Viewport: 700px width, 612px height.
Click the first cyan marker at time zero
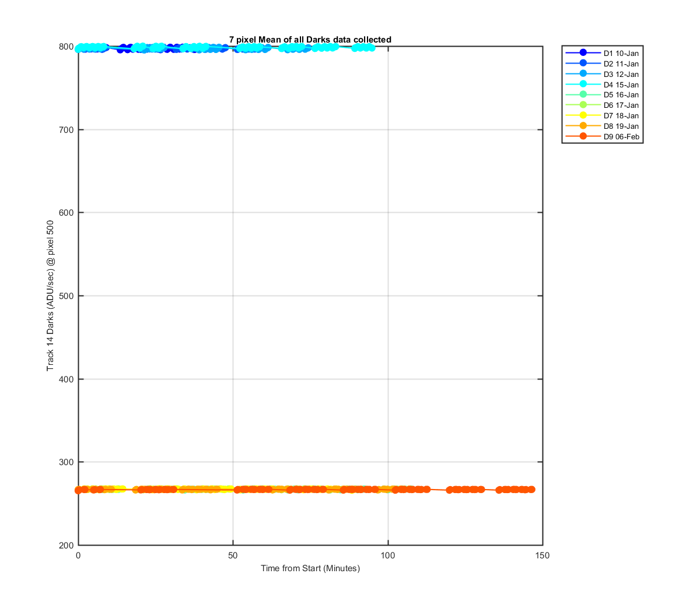pyautogui.click(x=79, y=48)
